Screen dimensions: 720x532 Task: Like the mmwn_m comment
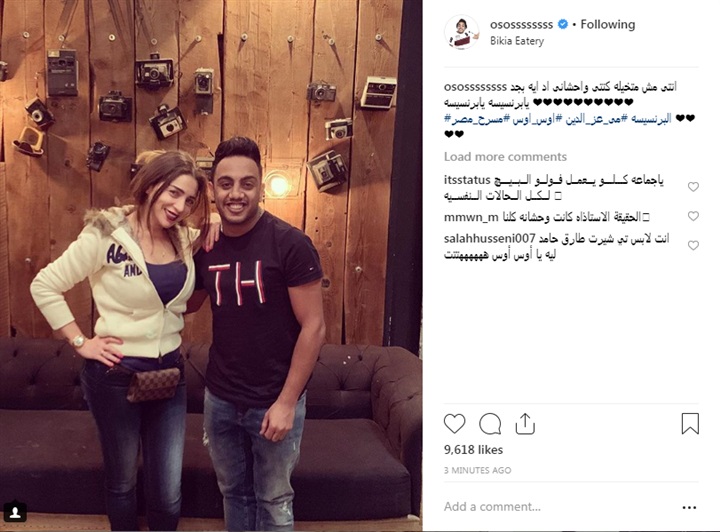(x=693, y=216)
